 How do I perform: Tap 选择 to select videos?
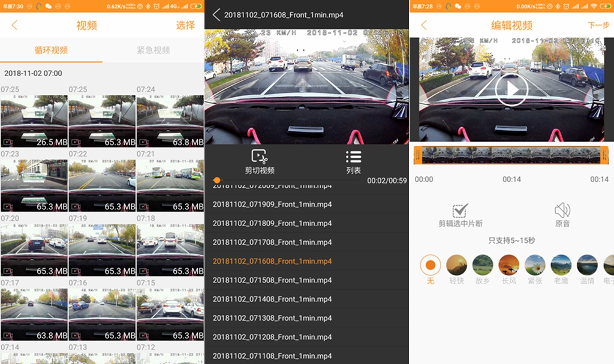[185, 25]
